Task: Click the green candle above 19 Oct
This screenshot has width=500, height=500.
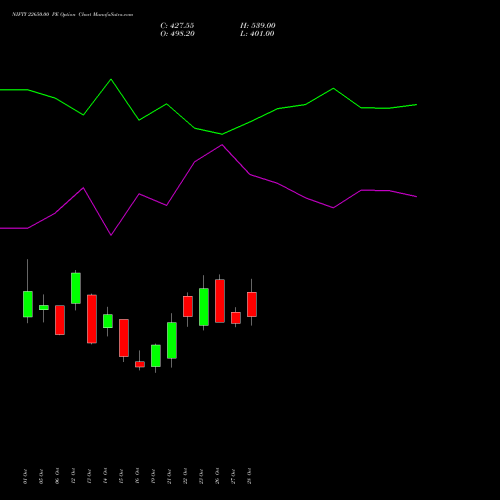Action: pos(156,356)
